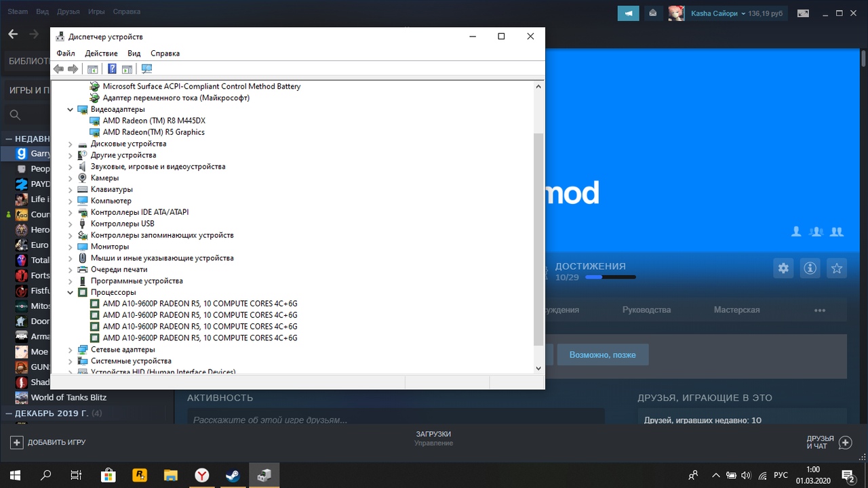The height and width of the screenshot is (488, 868).
Task: Expand the Камеры category
Action: (70, 178)
